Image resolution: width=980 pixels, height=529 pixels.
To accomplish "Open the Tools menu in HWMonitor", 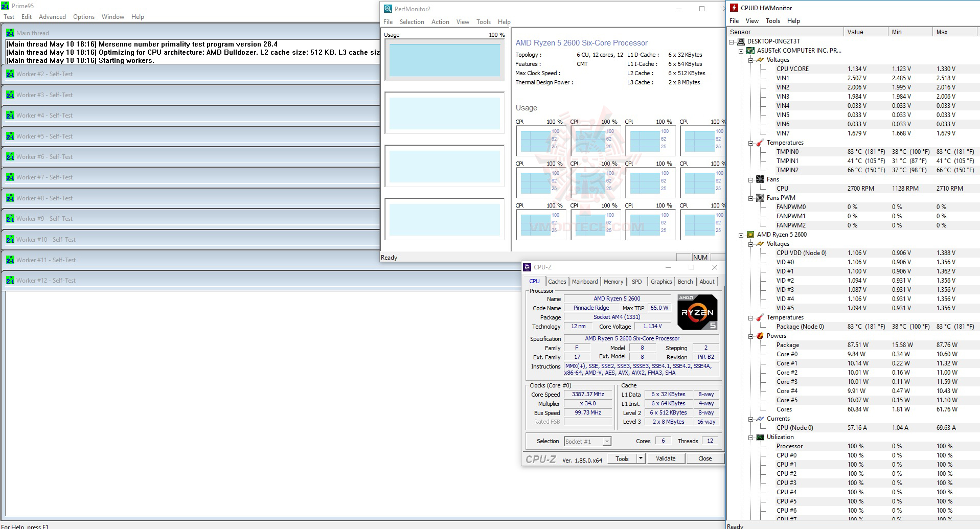I will pyautogui.click(x=773, y=21).
